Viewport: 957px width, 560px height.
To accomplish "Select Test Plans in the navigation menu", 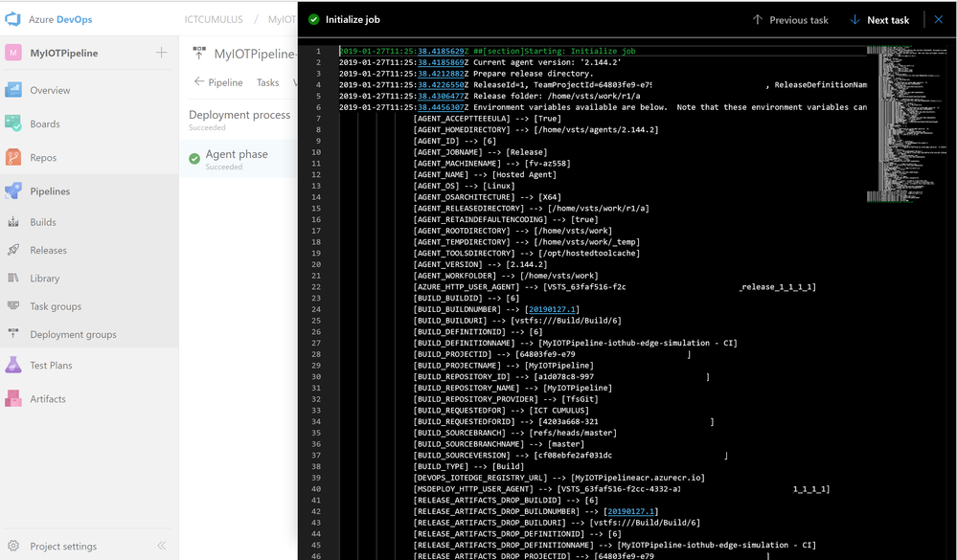I will [x=52, y=365].
